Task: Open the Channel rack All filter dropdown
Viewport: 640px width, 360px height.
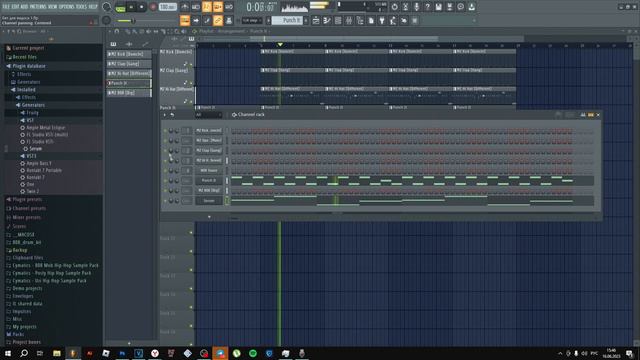Action: [x=208, y=115]
